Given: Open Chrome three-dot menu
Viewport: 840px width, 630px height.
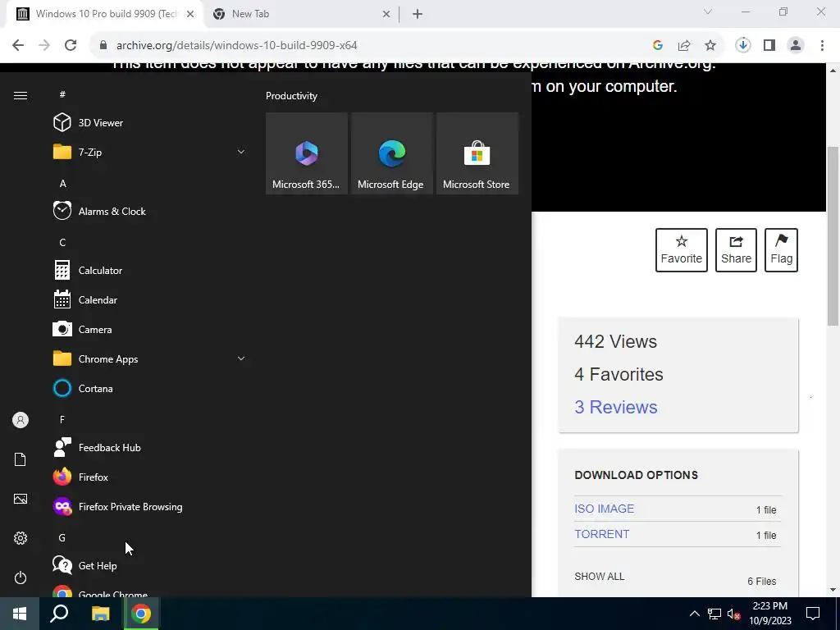Looking at the screenshot, I should [x=822, y=45].
